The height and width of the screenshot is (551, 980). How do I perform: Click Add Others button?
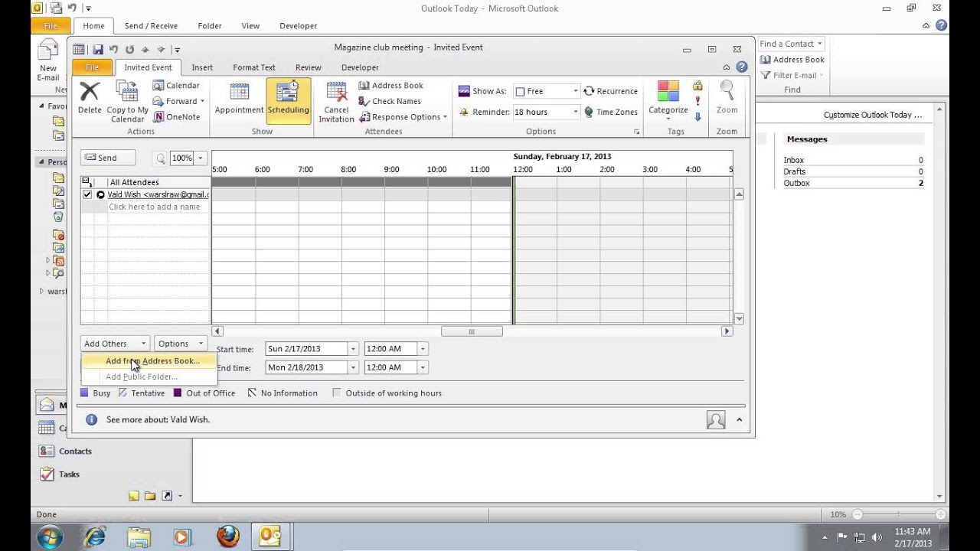click(115, 344)
